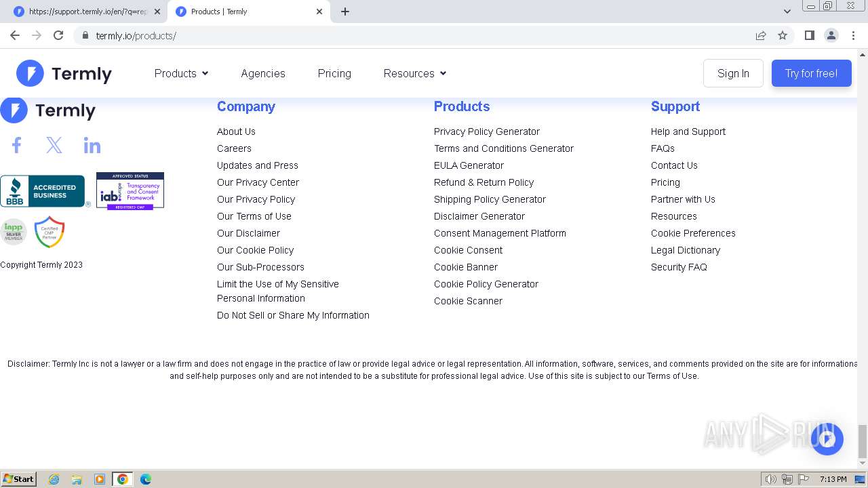The height and width of the screenshot is (488, 868).
Task: Toggle the browser side panel icon
Action: click(809, 35)
